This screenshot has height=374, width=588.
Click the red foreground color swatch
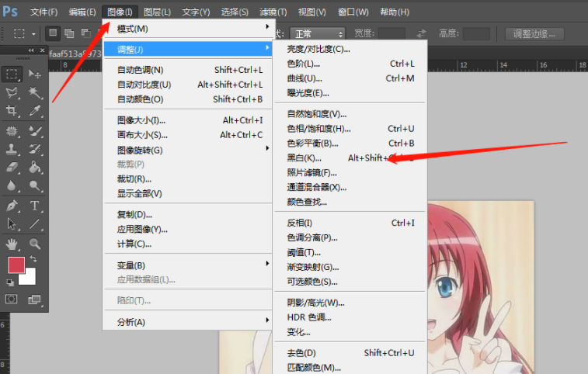[x=16, y=265]
